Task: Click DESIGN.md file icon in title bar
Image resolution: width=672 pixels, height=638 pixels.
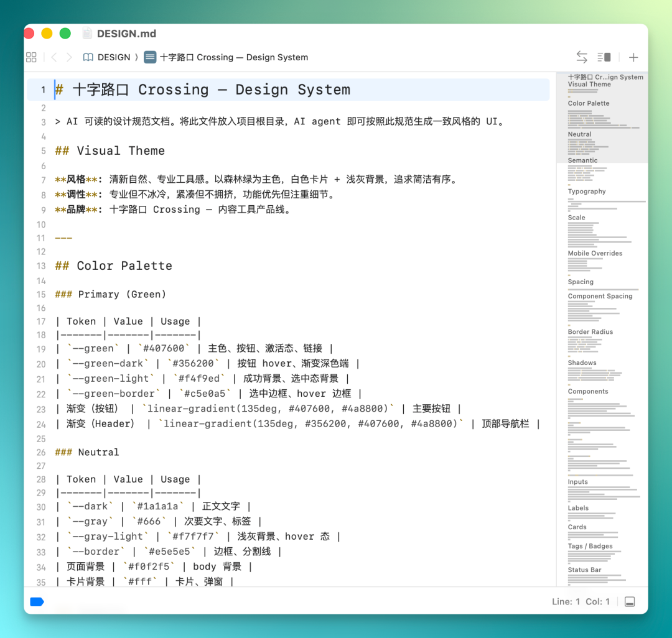Action: pyautogui.click(x=87, y=34)
